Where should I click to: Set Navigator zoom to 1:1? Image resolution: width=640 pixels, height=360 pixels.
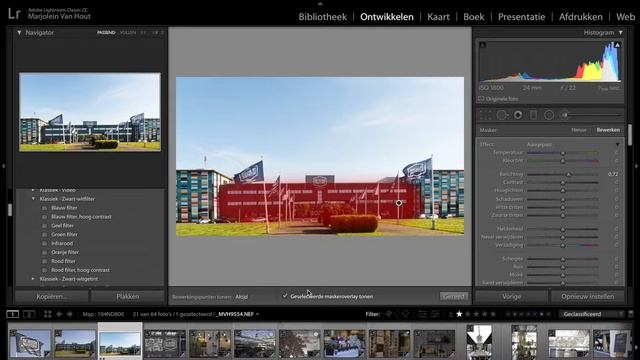(143, 33)
